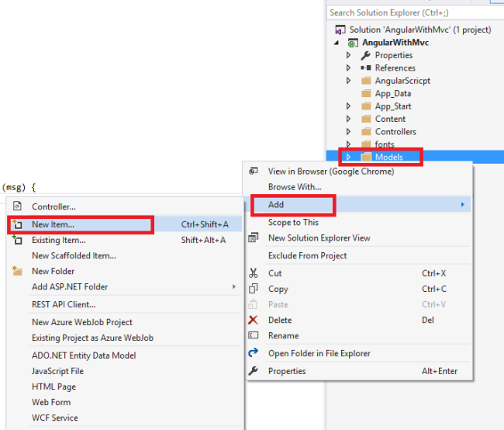Select the App_Data folder label
This screenshot has width=504, height=430.
pos(393,93)
